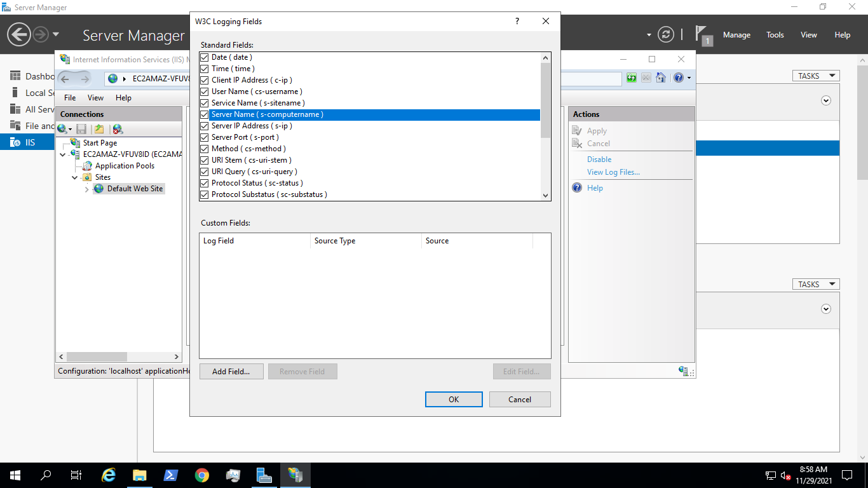This screenshot has height=488, width=868.
Task: Click the All Servers sidebar icon
Action: point(15,109)
